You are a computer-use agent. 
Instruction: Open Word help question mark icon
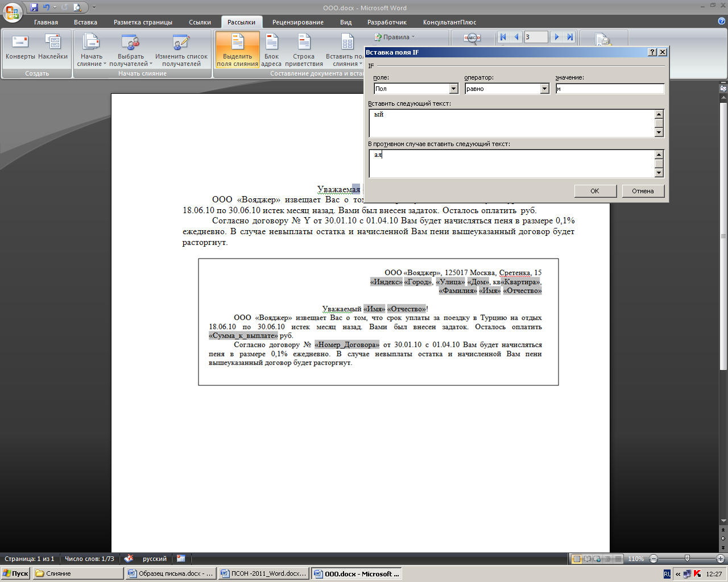tap(722, 21)
